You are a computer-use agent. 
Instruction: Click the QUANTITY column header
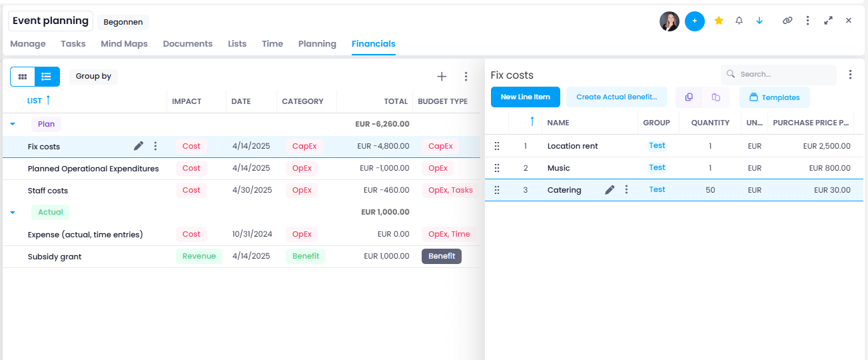tap(710, 123)
